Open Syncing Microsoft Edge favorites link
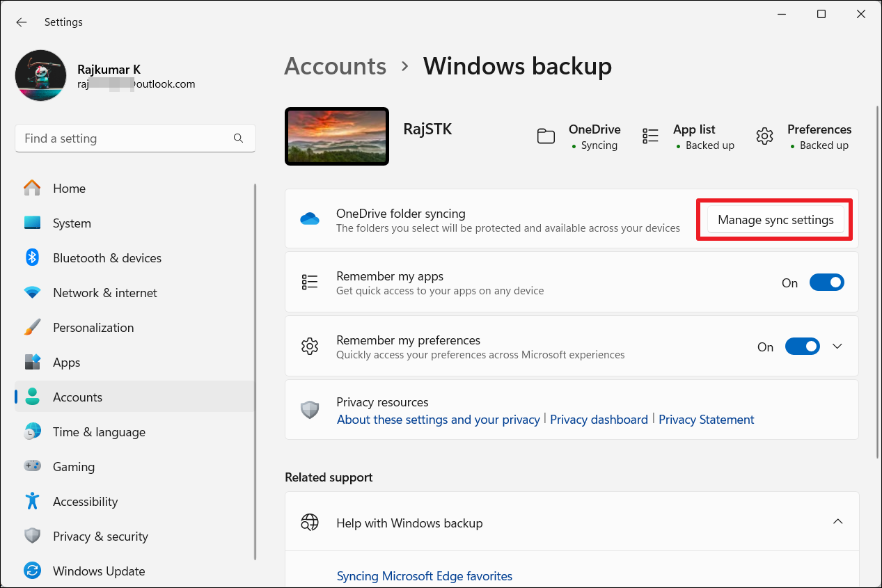 [x=424, y=576]
